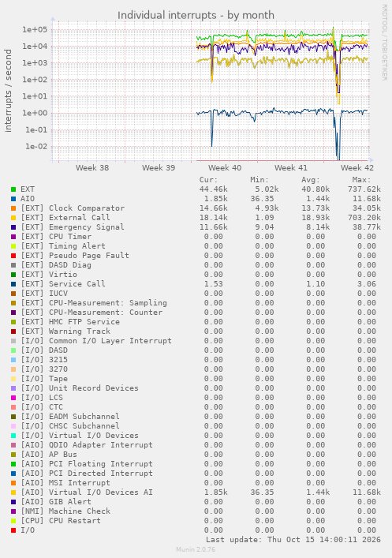Click the '[EXT] DASD Diag' legend label
The height and width of the screenshot is (558, 392).
click(56, 265)
